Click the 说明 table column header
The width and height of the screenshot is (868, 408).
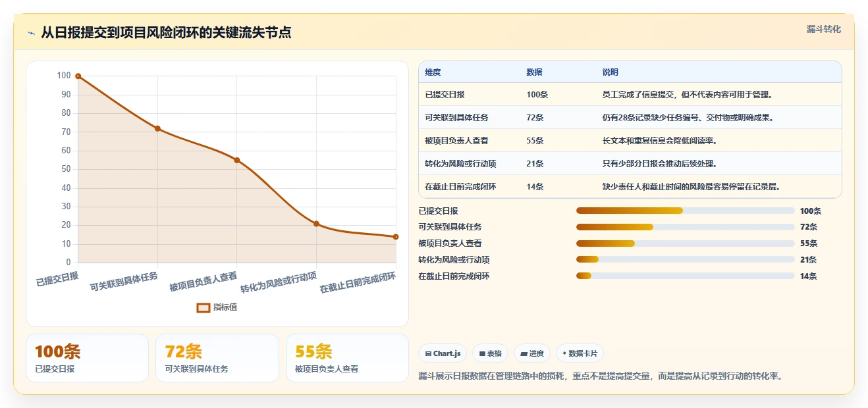point(610,72)
